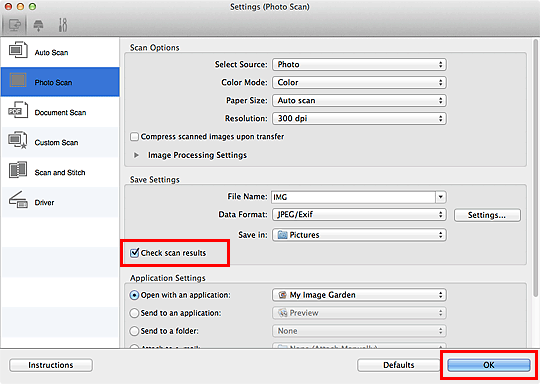Open the scan from operation panel tab icon

pyautogui.click(x=38, y=25)
